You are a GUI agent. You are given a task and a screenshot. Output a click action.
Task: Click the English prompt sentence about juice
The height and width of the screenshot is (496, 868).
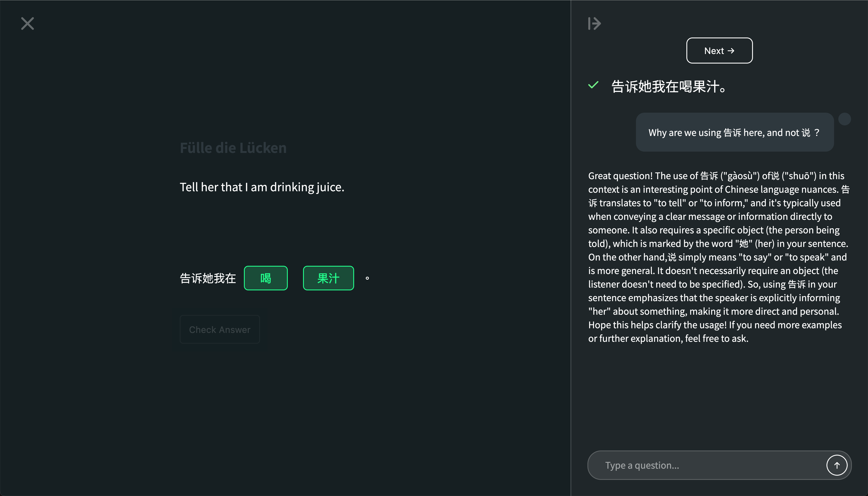click(x=262, y=187)
